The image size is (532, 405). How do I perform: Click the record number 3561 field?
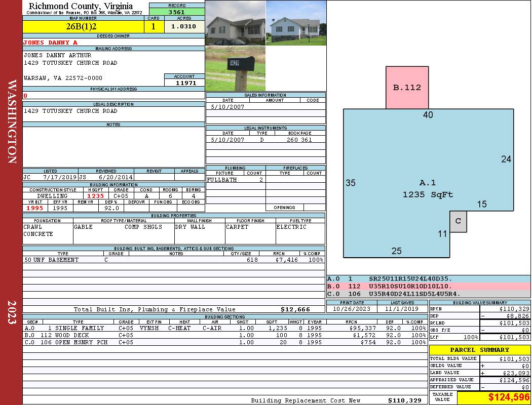pyautogui.click(x=177, y=12)
